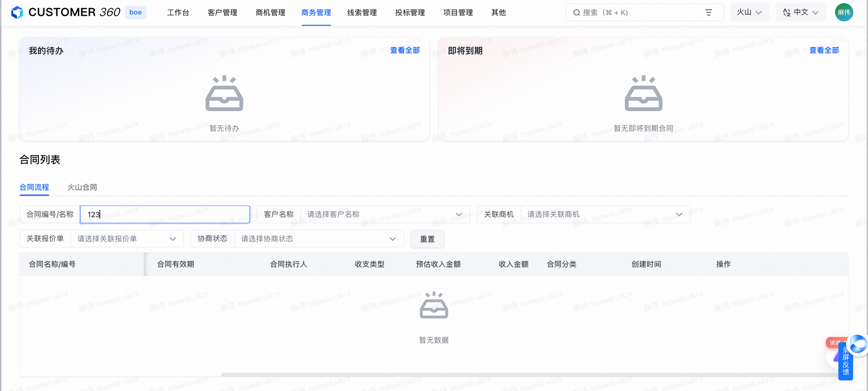Click the 预估收入金额 column header
868x391 pixels.
[438, 264]
